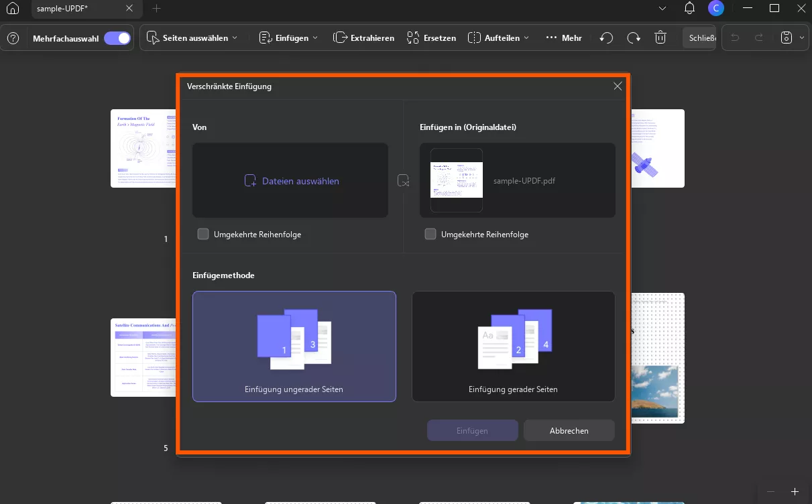Click the trash delete pages icon
The image size is (812, 504).
pyautogui.click(x=660, y=38)
